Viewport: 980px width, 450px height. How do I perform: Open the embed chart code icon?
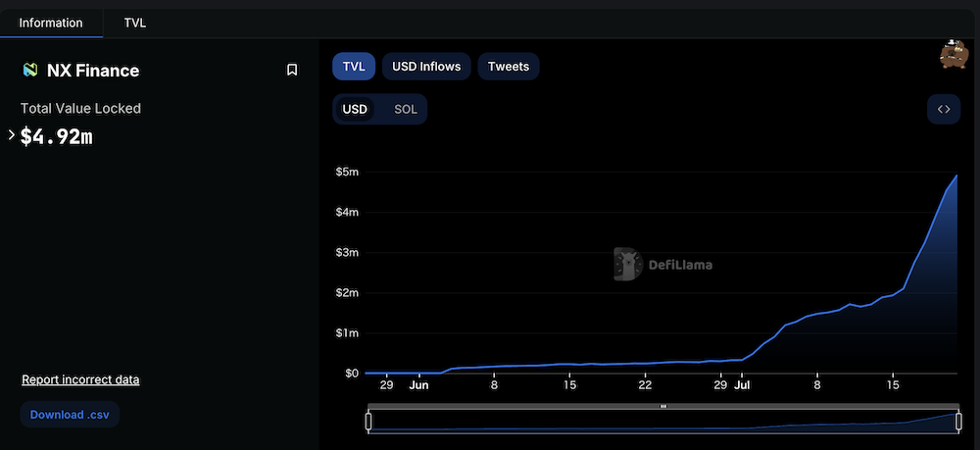pyautogui.click(x=943, y=109)
